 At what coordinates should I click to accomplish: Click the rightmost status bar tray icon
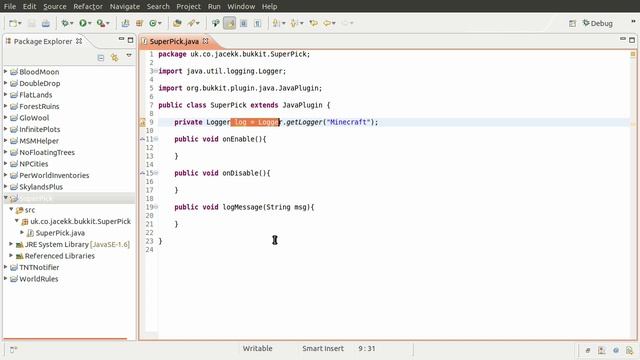629,350
